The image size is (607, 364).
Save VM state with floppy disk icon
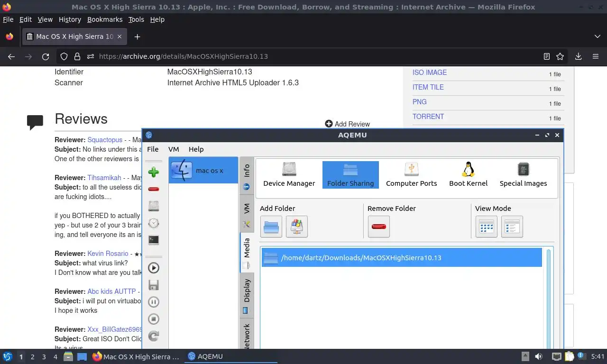[x=153, y=285]
